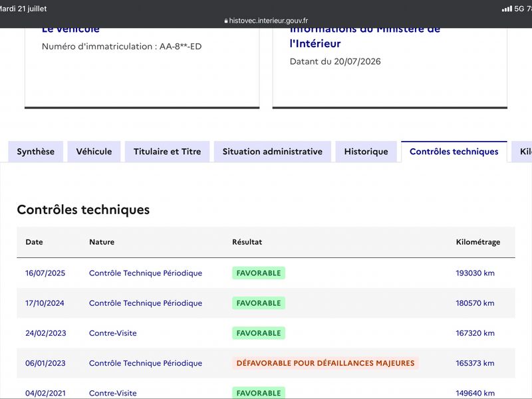
Task: Open the Titulaire et Titre tab
Action: coord(168,152)
